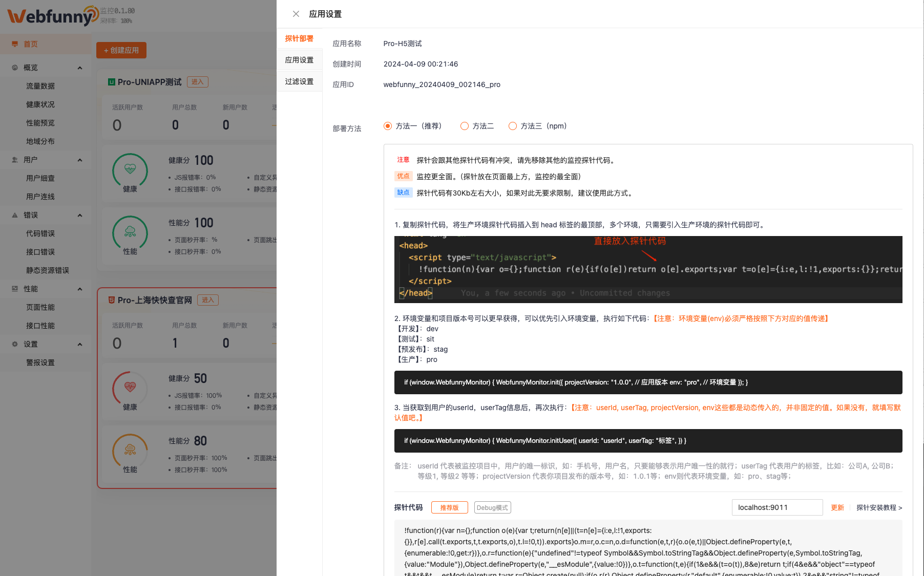Open 性能预览 in the sidebar
Viewport: 924px width, 576px height.
pos(40,123)
